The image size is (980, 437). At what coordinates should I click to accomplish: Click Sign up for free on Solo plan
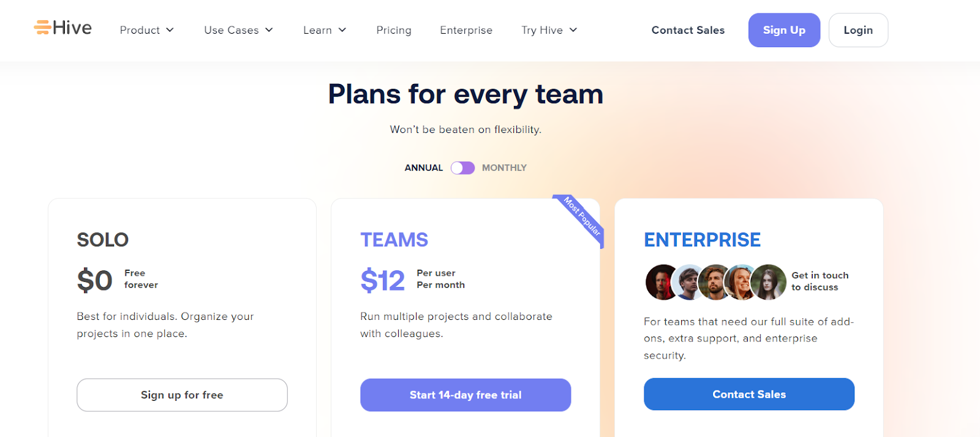click(x=181, y=395)
